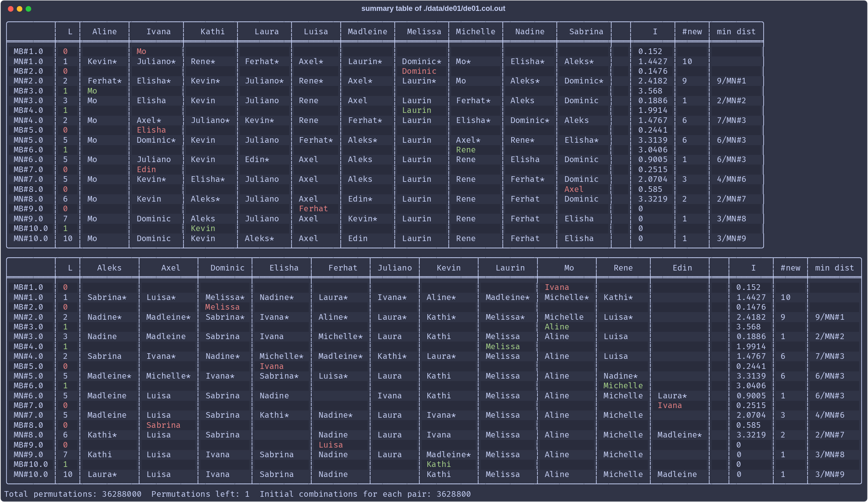Click green 'Mo' in top table MB#3.0 row
Image resolution: width=868 pixels, height=502 pixels.
pos(92,91)
